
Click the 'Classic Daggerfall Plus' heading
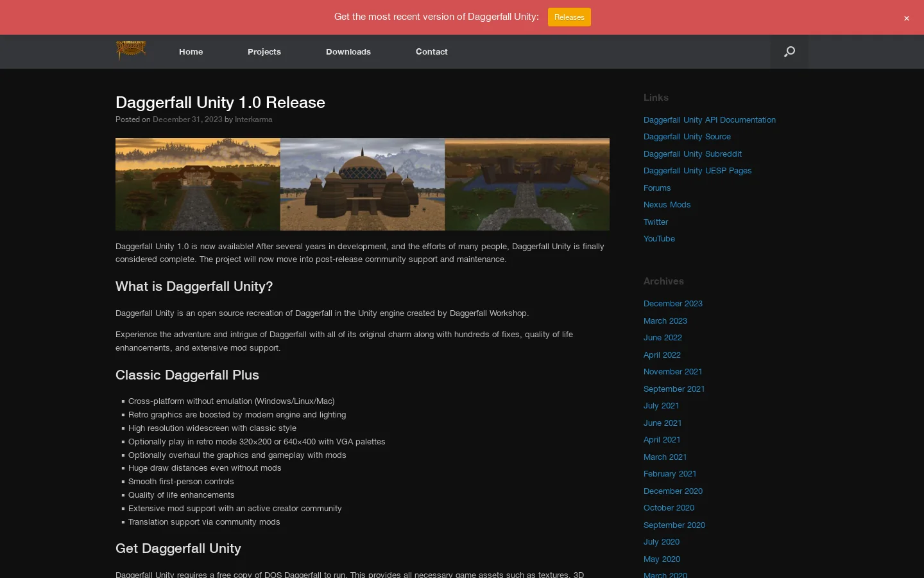187,375
